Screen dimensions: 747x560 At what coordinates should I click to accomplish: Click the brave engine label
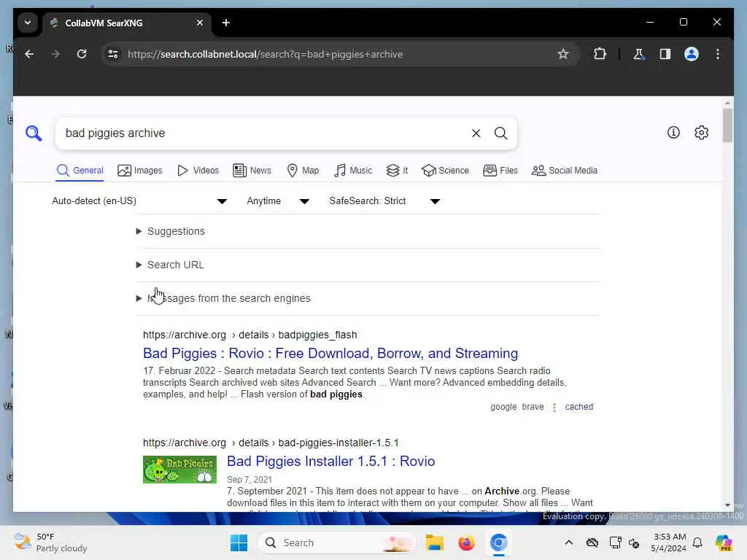pyautogui.click(x=533, y=407)
